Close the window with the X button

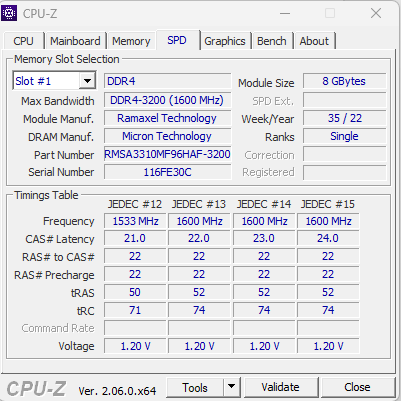[376, 13]
